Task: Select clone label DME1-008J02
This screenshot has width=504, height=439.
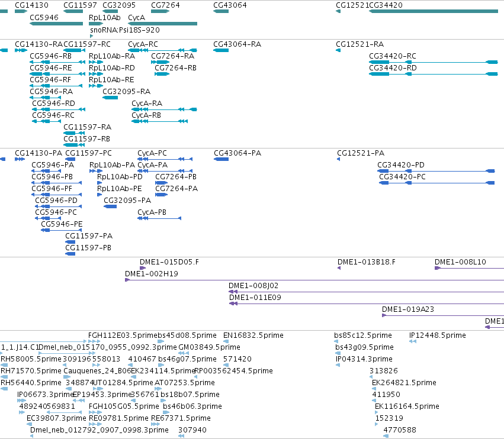Action: tap(253, 286)
